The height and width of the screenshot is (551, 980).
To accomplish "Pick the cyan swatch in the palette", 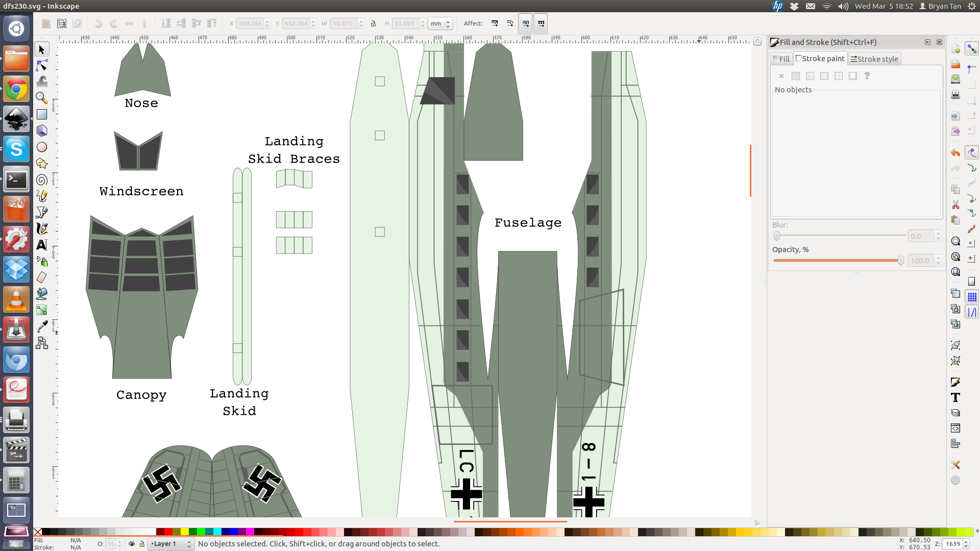I will (x=217, y=532).
